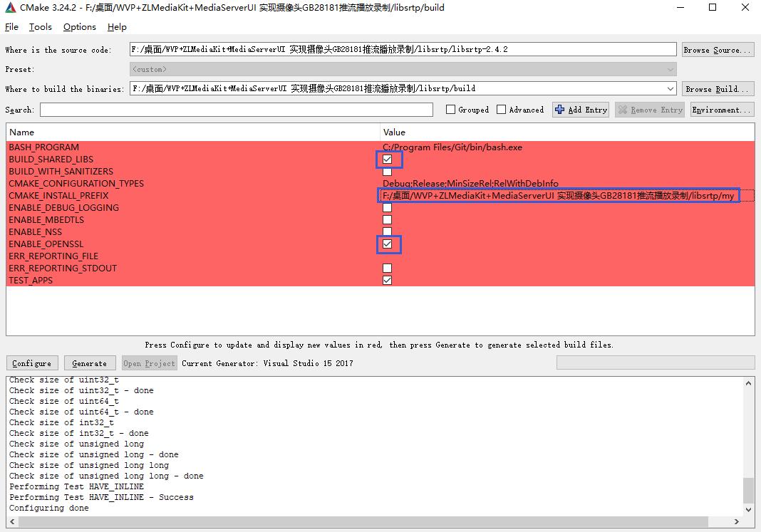The width and height of the screenshot is (761, 532).
Task: Toggle the BUILD_SHARED_LIBS checkbox
Action: [387, 160]
